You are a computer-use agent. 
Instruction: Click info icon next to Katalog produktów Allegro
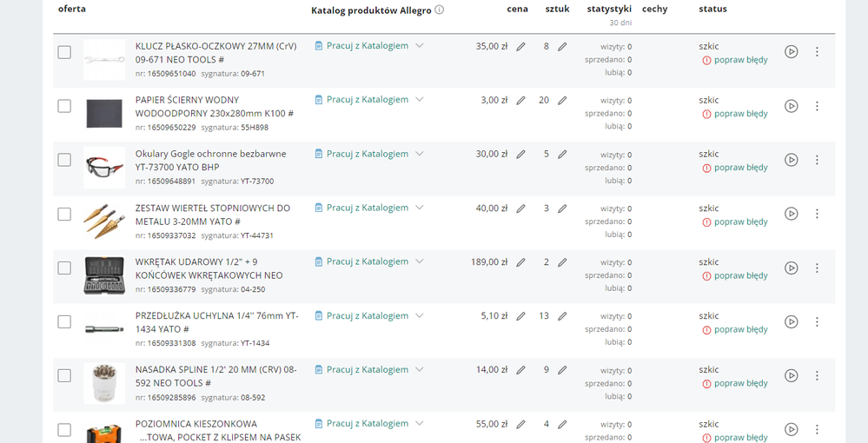click(x=439, y=10)
